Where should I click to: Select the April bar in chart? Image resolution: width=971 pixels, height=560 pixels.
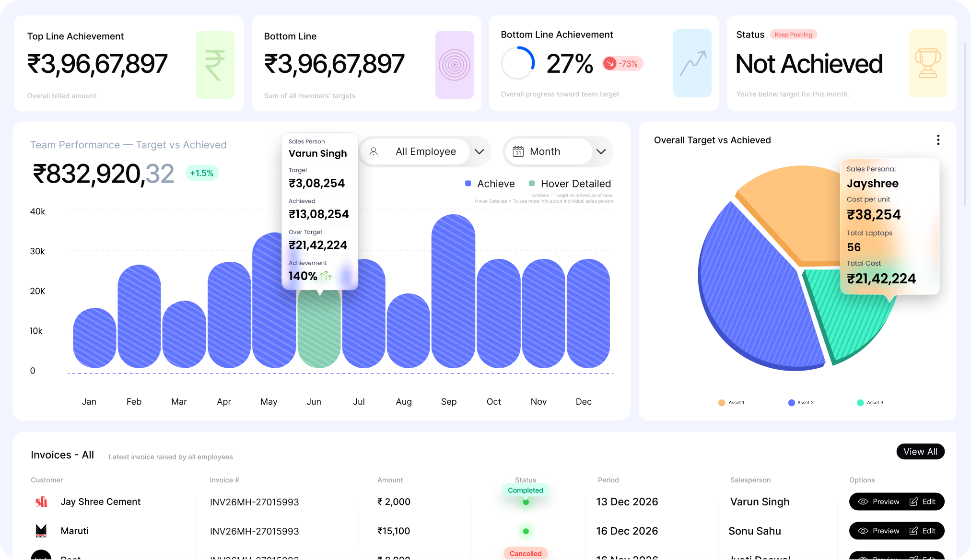[x=229, y=315]
